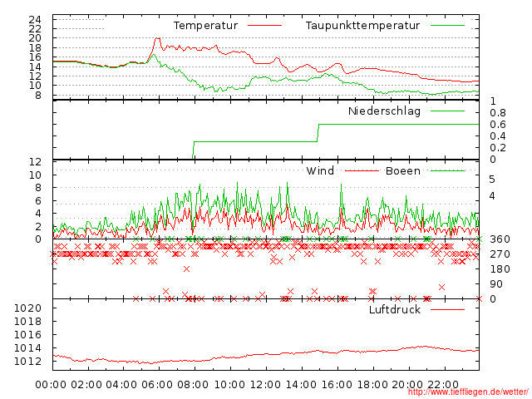
Task: Click the red Temperatur legend line
Action: tap(264, 26)
